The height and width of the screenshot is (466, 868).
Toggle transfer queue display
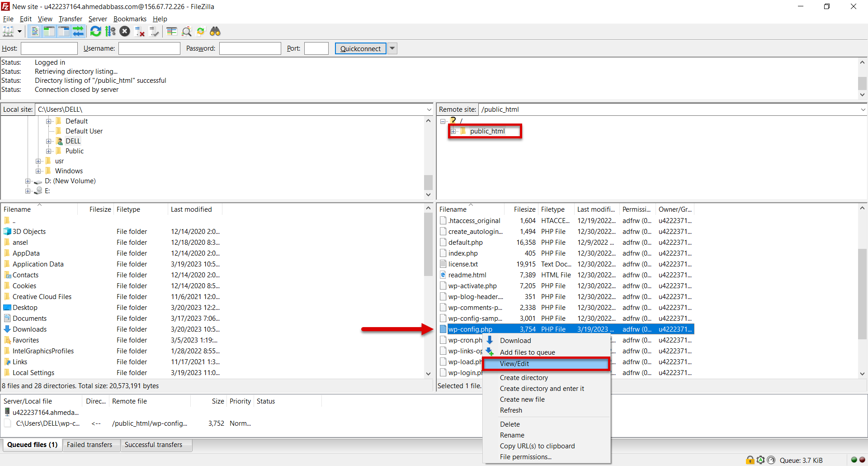pyautogui.click(x=78, y=31)
